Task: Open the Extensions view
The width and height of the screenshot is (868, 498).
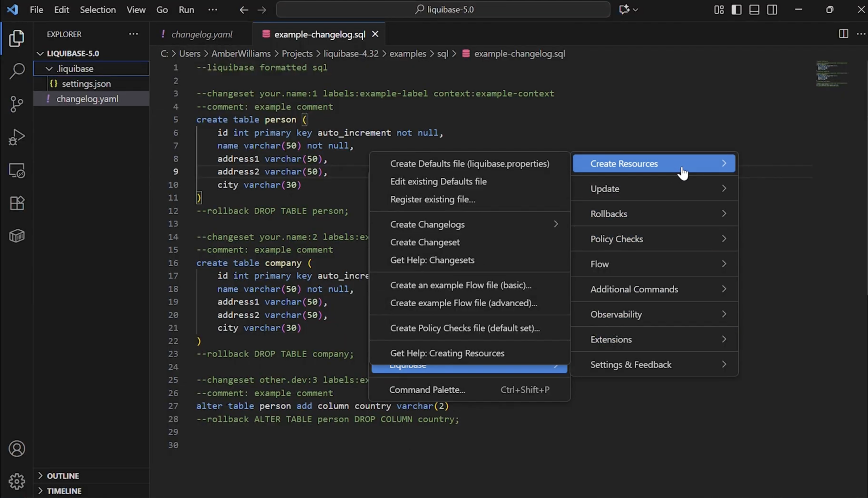Action: coord(16,203)
